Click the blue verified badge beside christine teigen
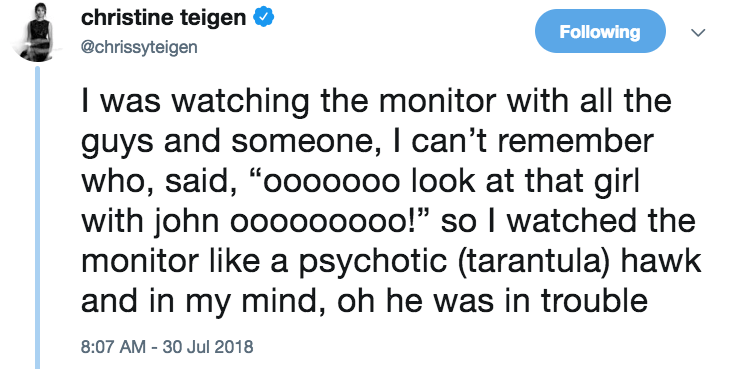The height and width of the screenshot is (369, 737). (x=264, y=18)
